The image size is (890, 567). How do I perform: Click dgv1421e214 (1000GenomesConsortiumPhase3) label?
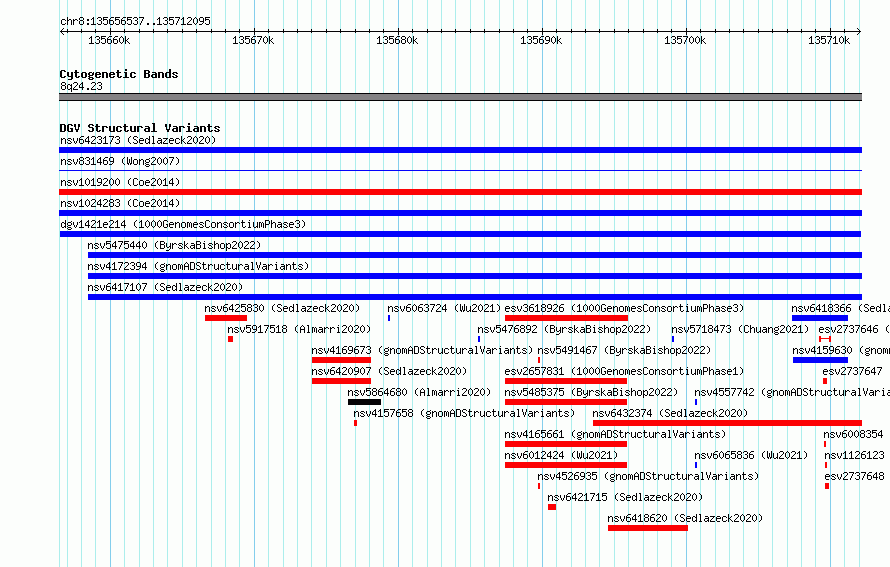[x=183, y=224]
